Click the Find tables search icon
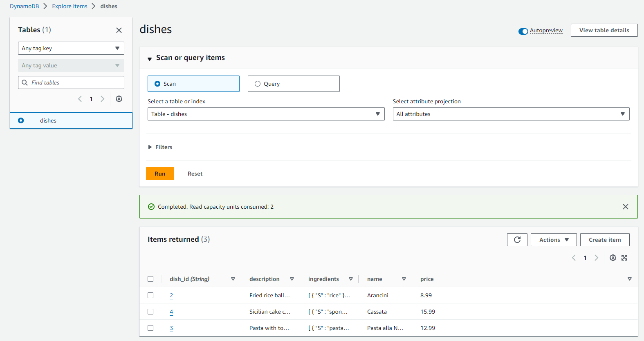The height and width of the screenshot is (341, 644). click(x=25, y=82)
